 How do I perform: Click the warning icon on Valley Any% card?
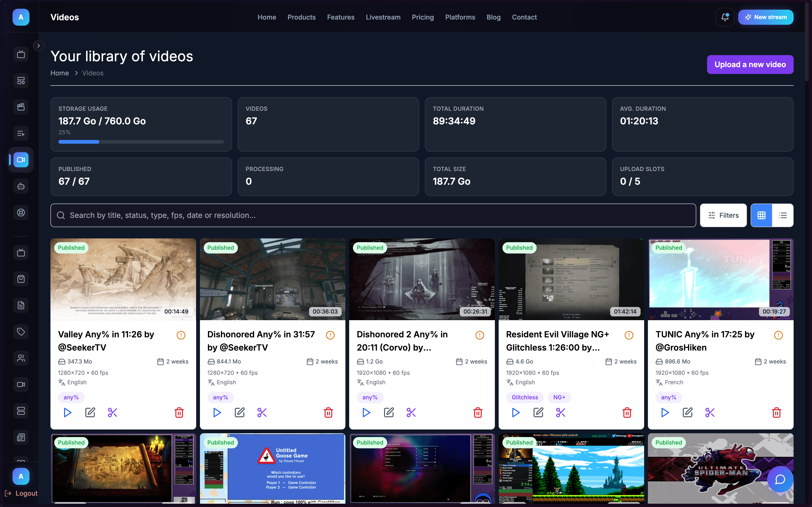click(x=181, y=335)
